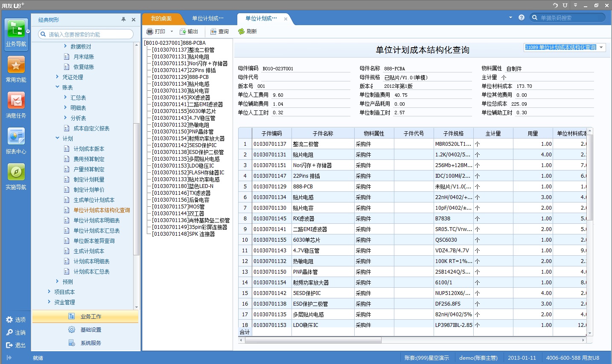Switch to the 我的桌面 tab
Image resolution: width=612 pixels, height=364 pixels.
point(161,18)
